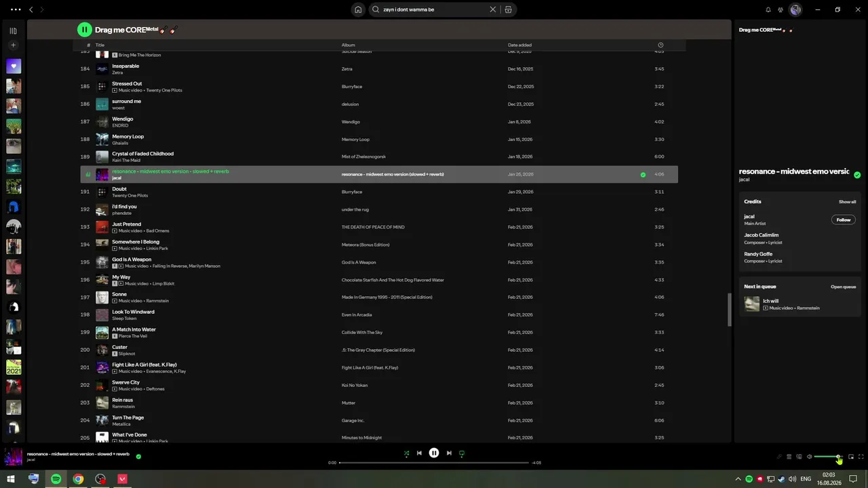Open the queue from Next in queue

[843, 287]
